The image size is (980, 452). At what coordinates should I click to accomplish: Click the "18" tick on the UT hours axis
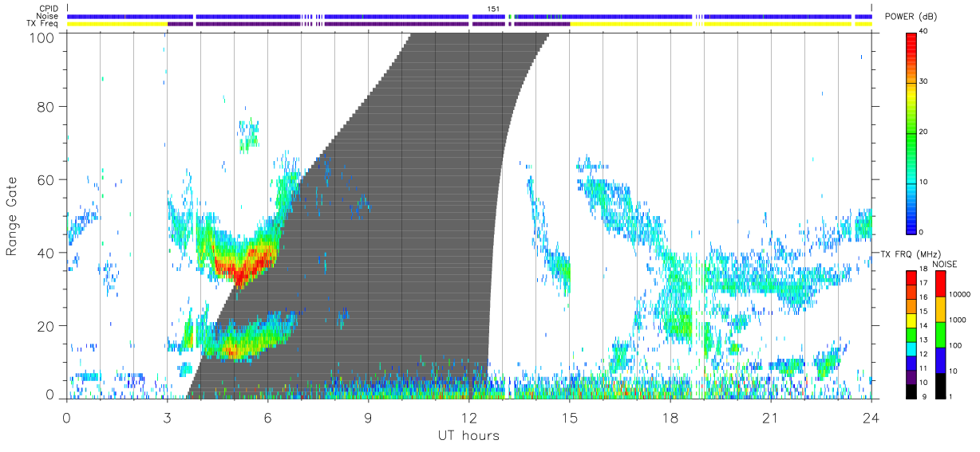(x=670, y=416)
